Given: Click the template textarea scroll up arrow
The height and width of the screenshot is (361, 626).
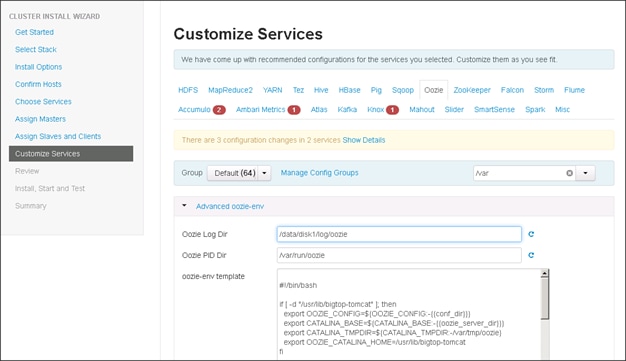Looking at the screenshot, I should tap(545, 274).
